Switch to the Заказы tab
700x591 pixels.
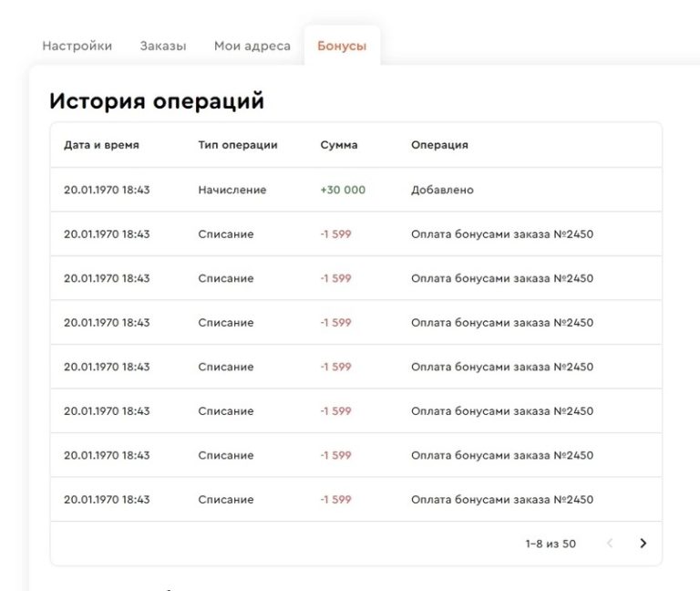[163, 46]
